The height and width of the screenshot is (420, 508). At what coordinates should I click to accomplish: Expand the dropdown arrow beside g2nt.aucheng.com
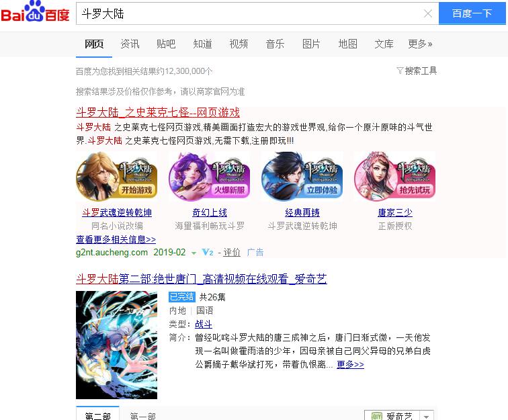(x=194, y=253)
